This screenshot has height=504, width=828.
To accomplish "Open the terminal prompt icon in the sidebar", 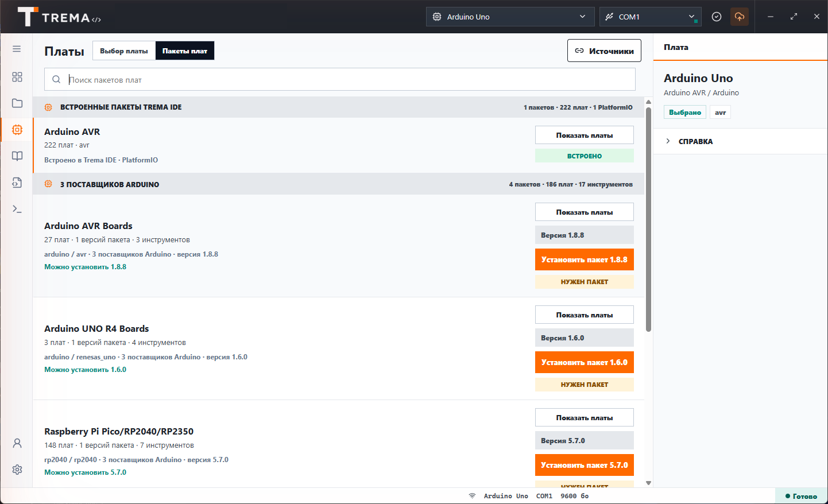I will (17, 209).
